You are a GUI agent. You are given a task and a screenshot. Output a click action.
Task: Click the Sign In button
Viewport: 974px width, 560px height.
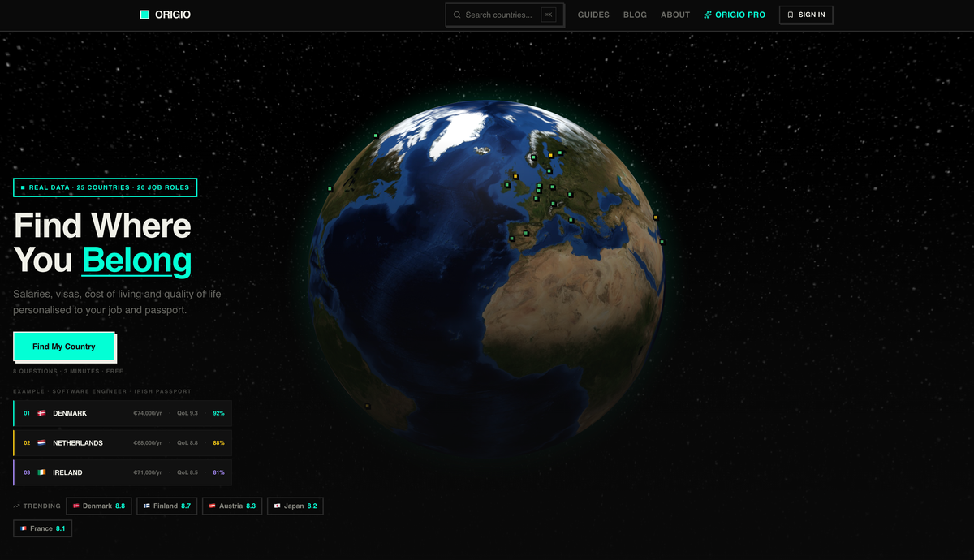click(806, 15)
